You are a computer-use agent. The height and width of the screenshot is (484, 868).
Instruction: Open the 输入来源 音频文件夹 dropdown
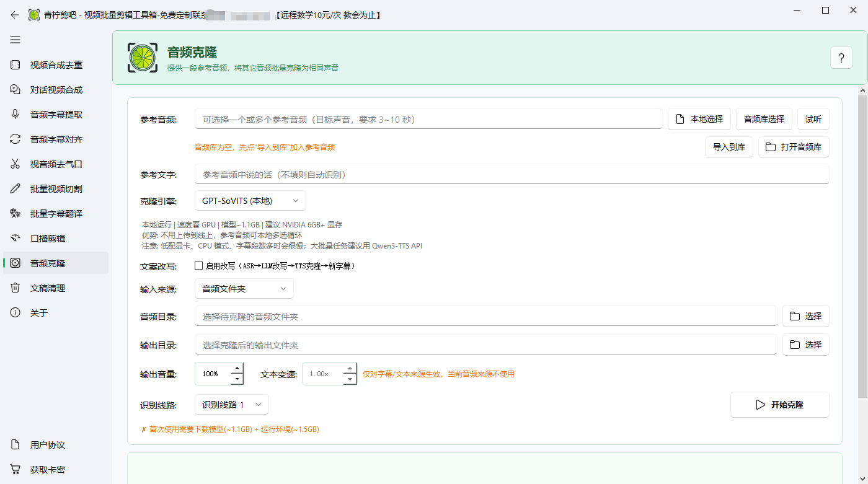click(244, 289)
